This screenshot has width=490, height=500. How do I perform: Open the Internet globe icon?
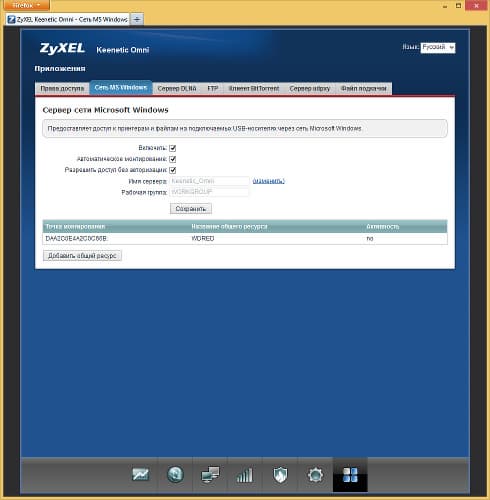(x=175, y=475)
